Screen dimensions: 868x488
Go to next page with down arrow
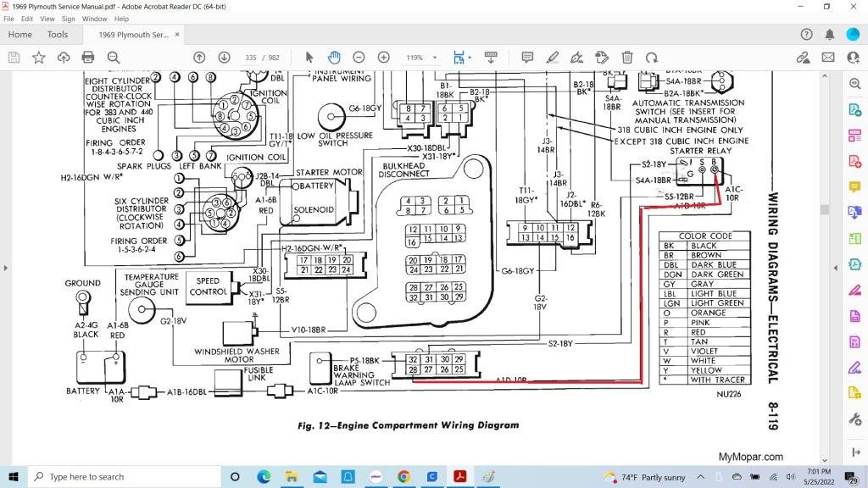[x=224, y=57]
